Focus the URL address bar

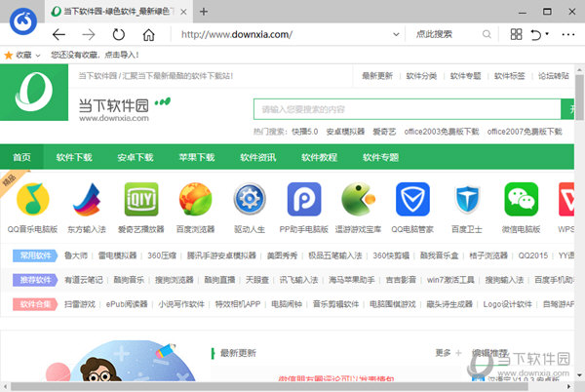(x=285, y=34)
